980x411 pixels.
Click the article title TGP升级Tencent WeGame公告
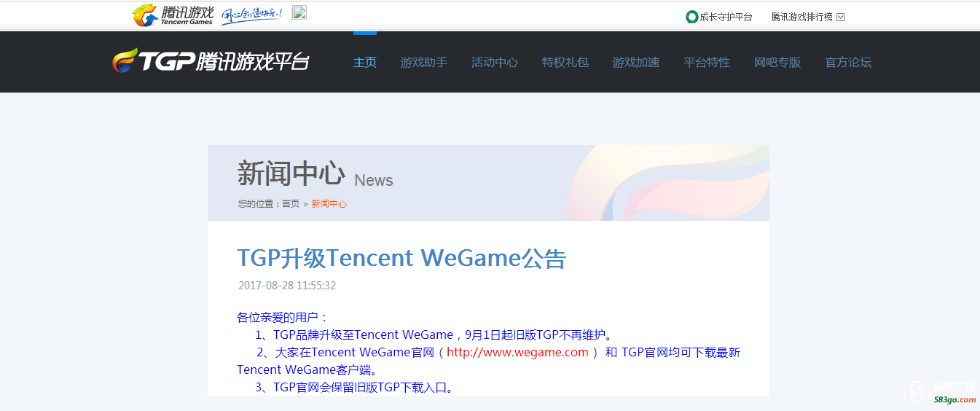point(401,258)
